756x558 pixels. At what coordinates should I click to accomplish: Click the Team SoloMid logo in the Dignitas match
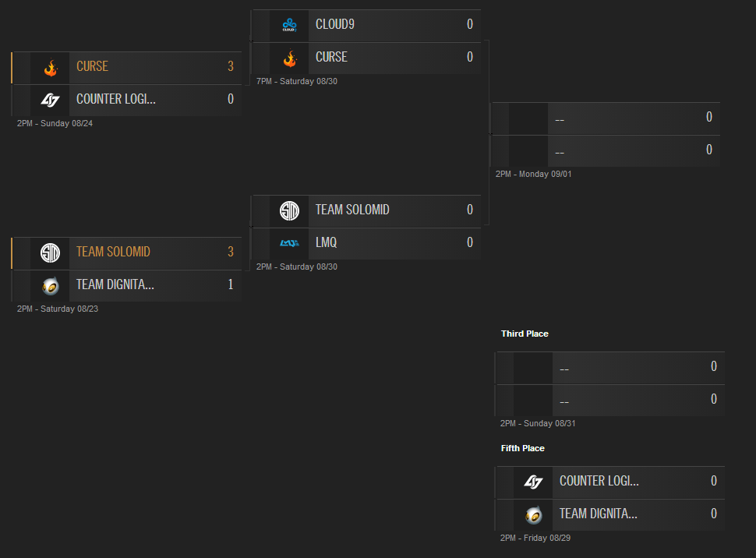[51, 253]
